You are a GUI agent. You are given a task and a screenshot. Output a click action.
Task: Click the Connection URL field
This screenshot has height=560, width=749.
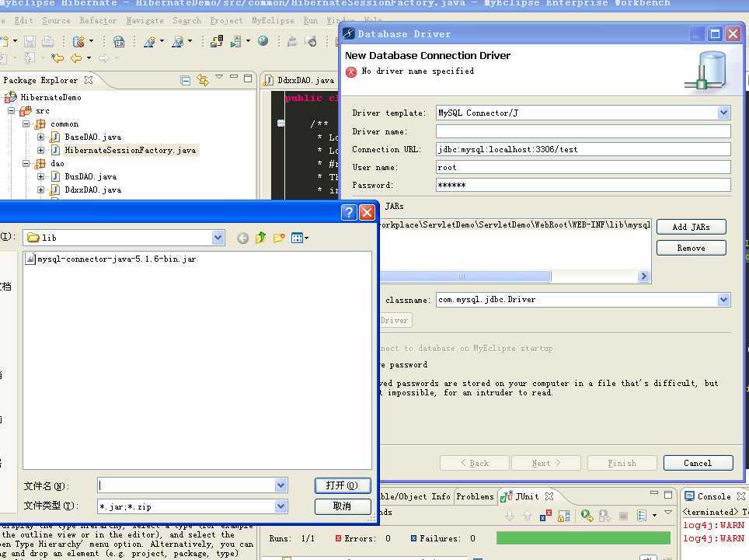(583, 149)
